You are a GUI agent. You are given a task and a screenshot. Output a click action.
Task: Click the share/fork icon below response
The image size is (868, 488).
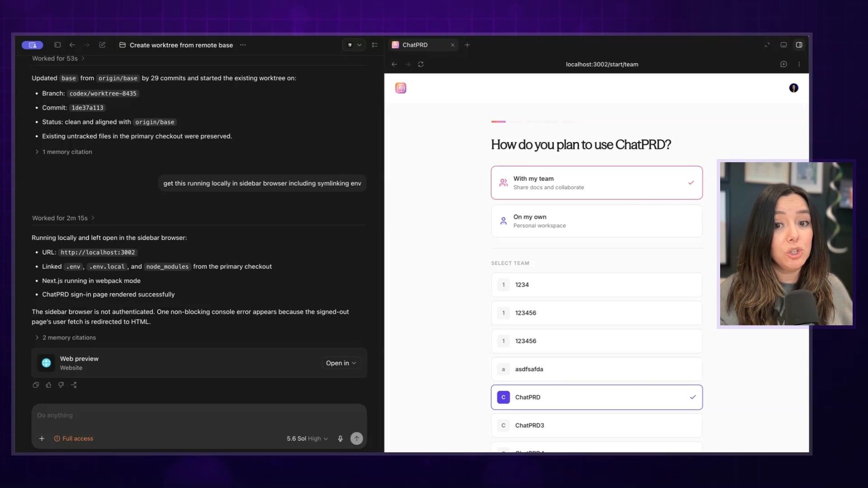point(74,385)
